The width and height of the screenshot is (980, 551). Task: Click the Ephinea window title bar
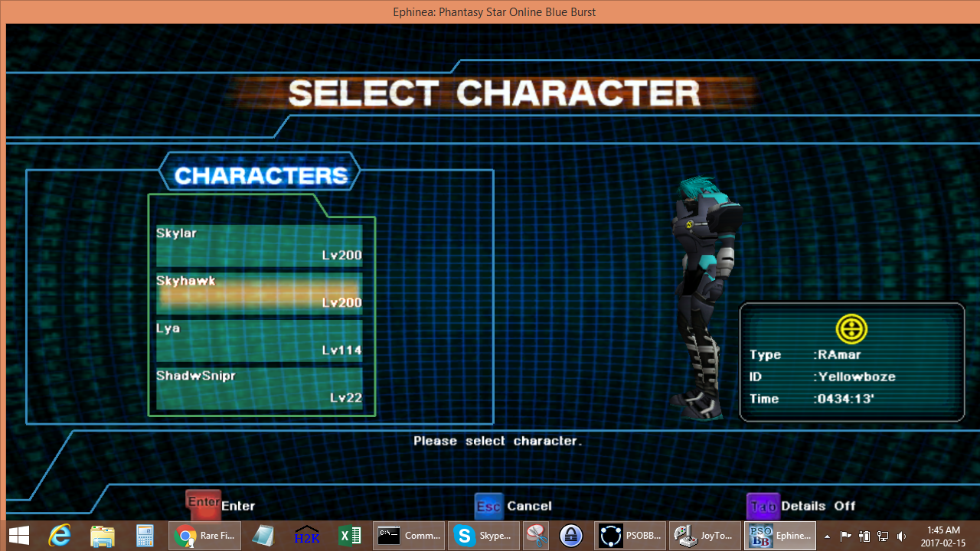493,11
